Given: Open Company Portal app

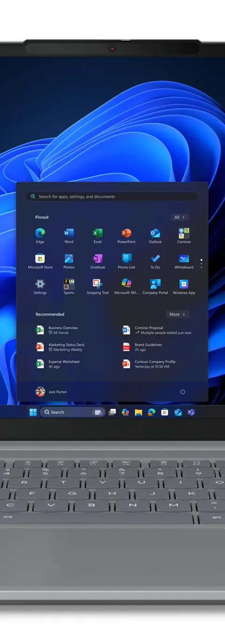Looking at the screenshot, I should [x=155, y=286].
